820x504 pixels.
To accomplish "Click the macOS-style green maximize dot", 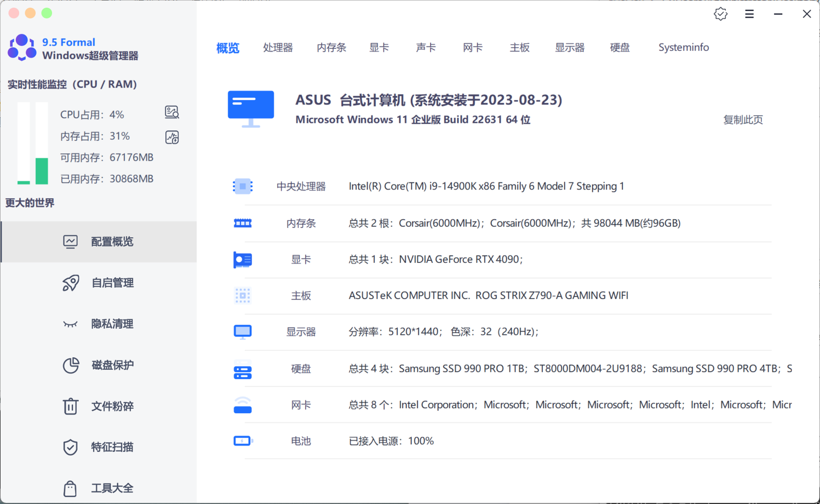I will pos(47,13).
